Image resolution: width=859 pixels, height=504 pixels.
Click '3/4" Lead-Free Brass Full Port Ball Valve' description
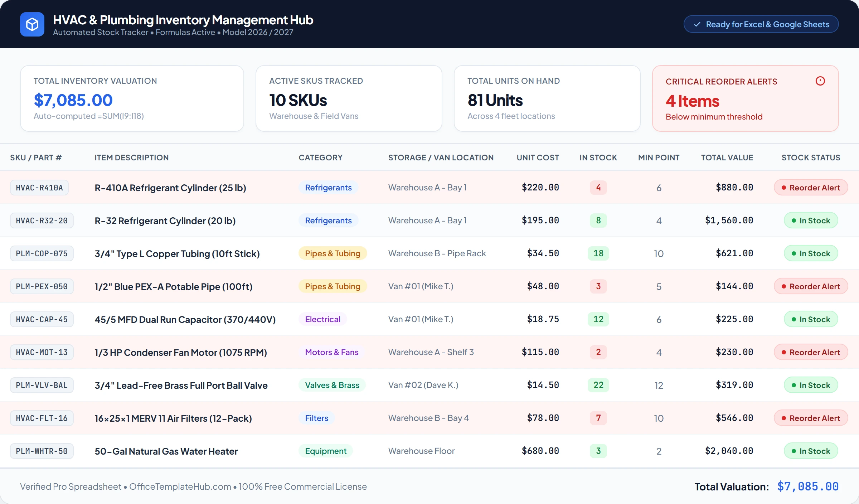tap(181, 386)
